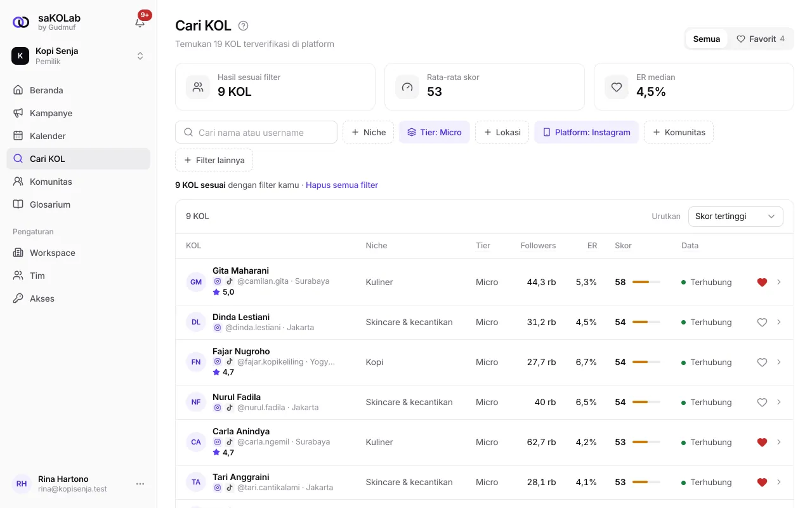The image size is (812, 508).
Task: Open the Lokasi filter
Action: pyautogui.click(x=502, y=132)
